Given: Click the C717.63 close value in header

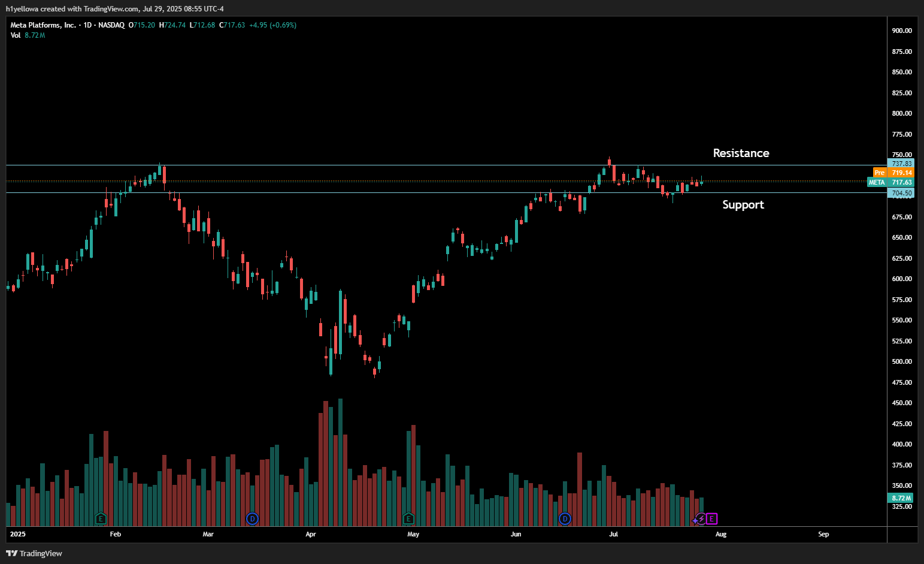Looking at the screenshot, I should (x=232, y=25).
